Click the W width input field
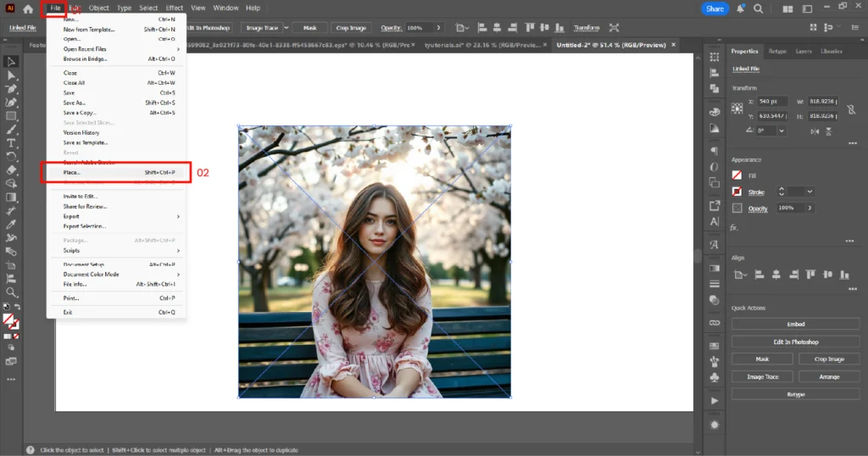The height and width of the screenshot is (456, 868). pyautogui.click(x=824, y=102)
